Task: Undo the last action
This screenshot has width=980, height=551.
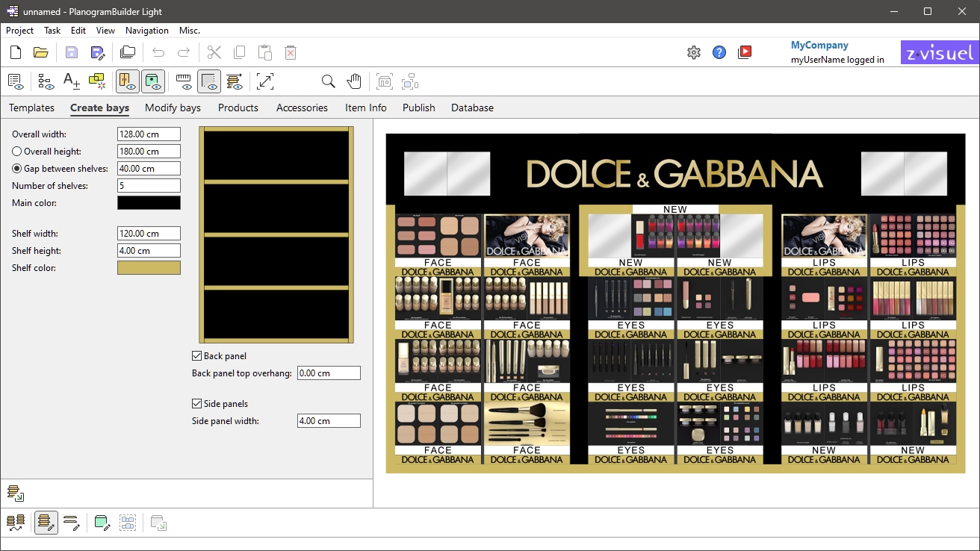Action: [158, 52]
